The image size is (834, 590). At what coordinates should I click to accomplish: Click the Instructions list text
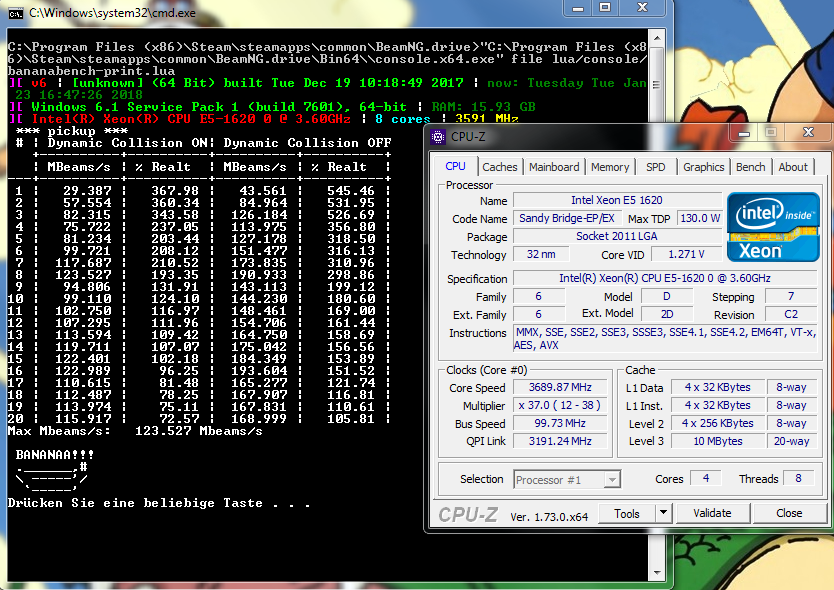click(665, 339)
